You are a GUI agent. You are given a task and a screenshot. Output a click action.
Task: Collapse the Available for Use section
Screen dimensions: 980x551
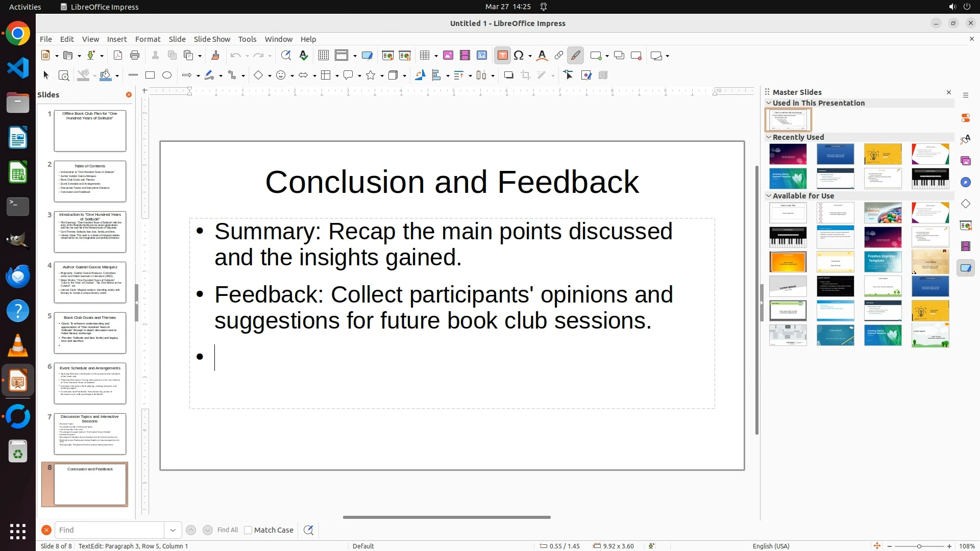coord(769,196)
